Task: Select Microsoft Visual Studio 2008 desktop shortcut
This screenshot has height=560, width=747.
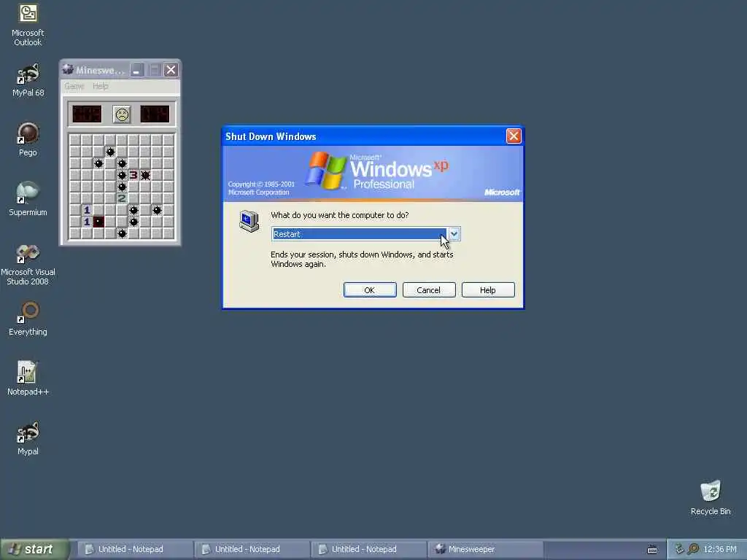Action: pos(28,264)
